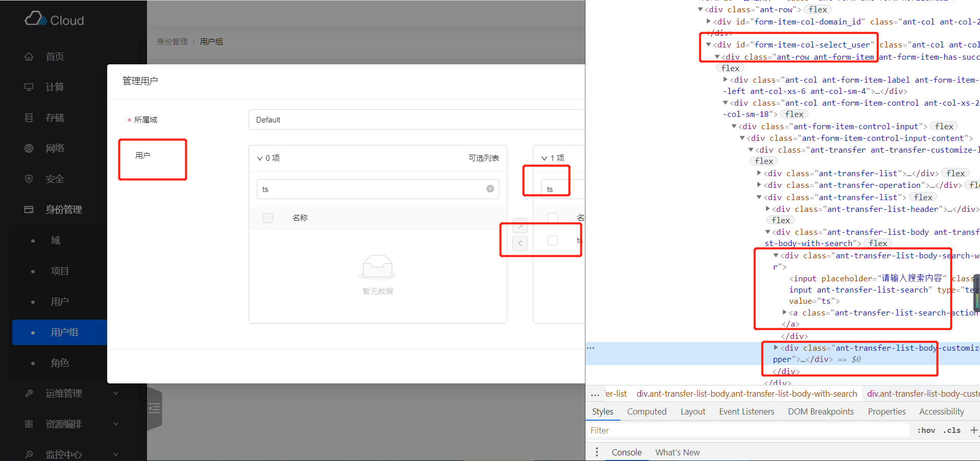980x461 pixels.
Task: Open the 角色 page in sidebar
Action: (x=60, y=363)
